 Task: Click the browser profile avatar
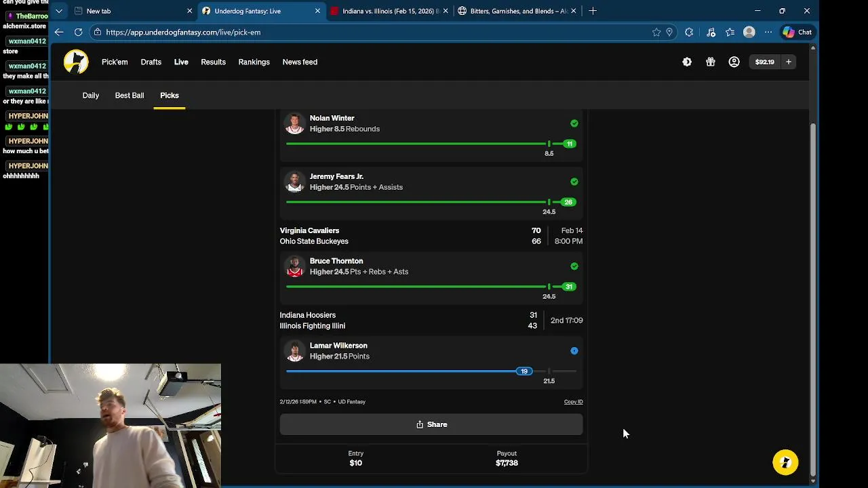[x=749, y=32]
